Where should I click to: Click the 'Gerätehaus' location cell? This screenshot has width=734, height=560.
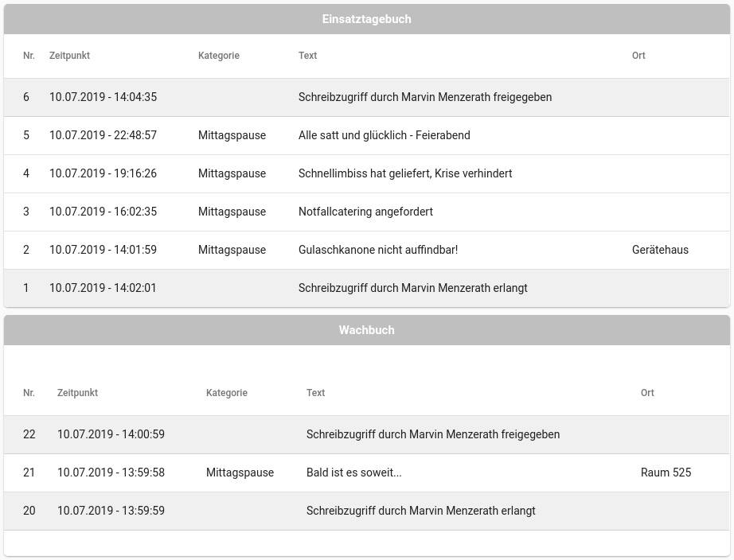(660, 250)
